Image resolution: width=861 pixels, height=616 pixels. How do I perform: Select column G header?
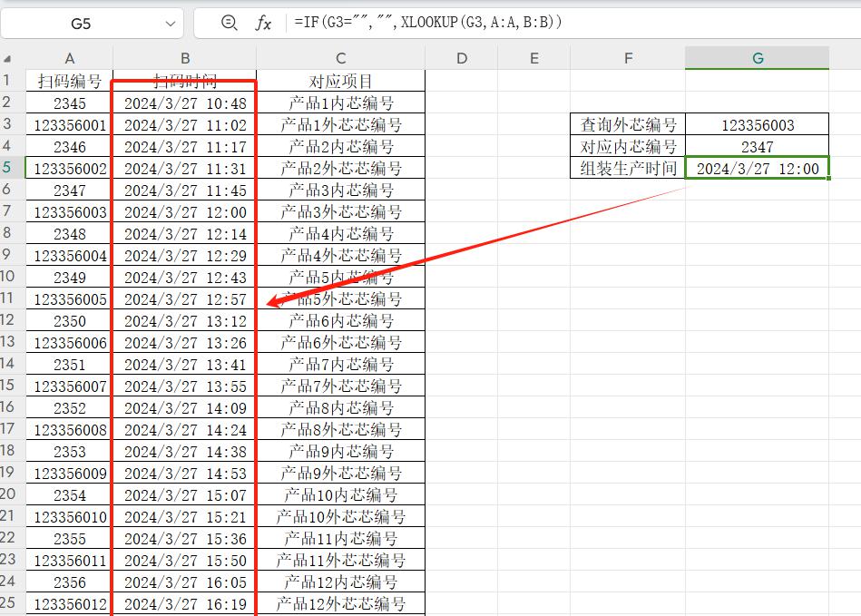click(758, 58)
